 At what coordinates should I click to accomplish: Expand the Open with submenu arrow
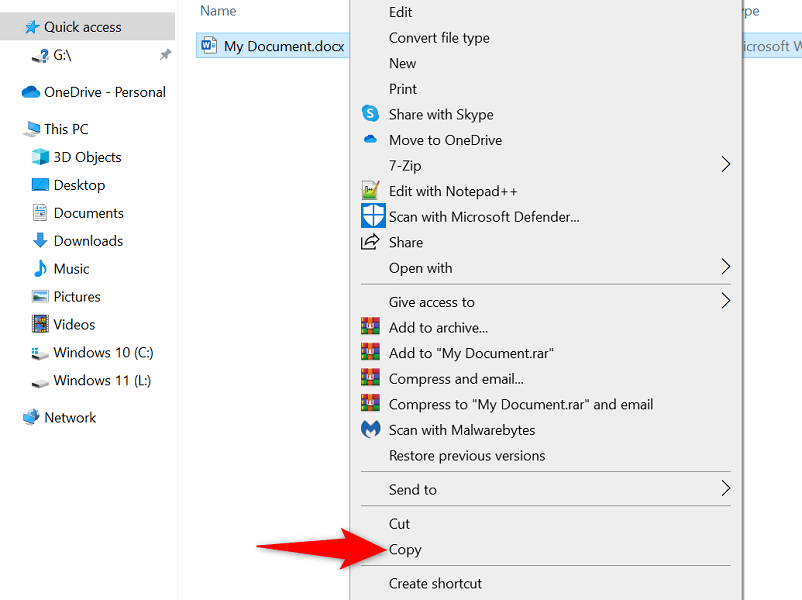click(726, 267)
